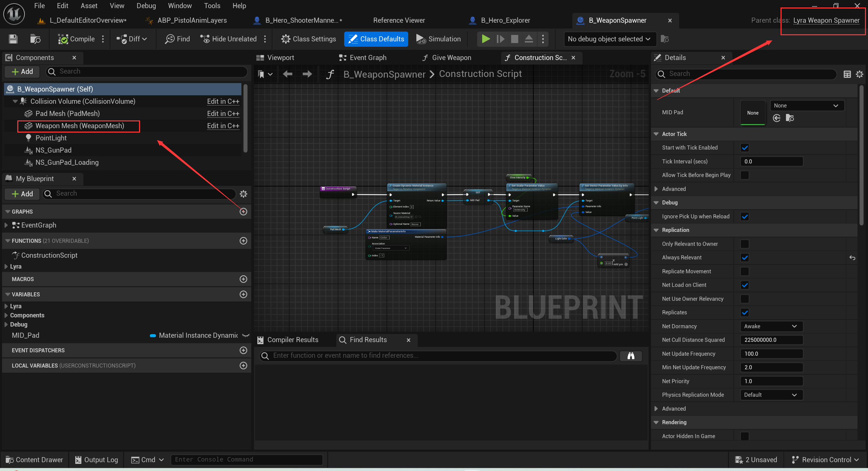
Task: Click the MID Pad None thumbnail swatch
Action: pyautogui.click(x=752, y=113)
